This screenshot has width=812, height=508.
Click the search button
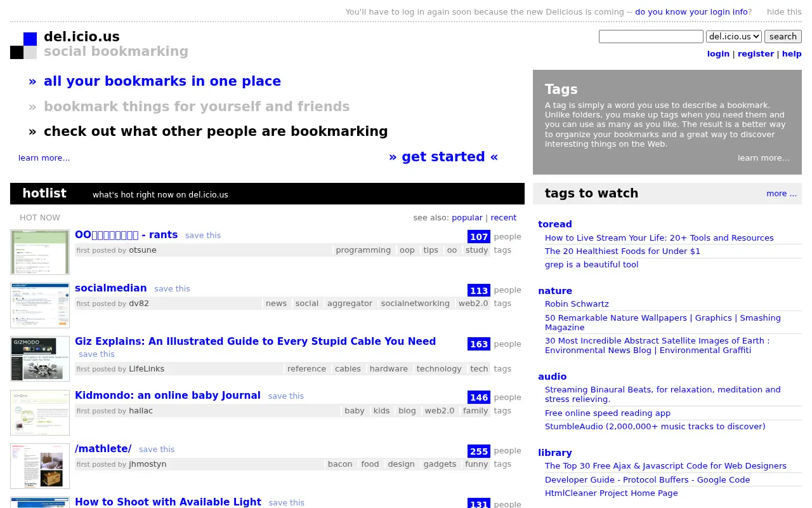783,37
